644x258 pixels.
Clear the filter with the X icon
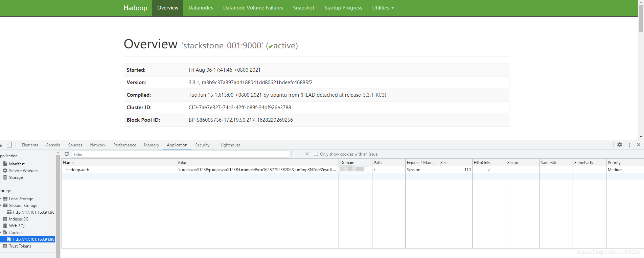point(307,154)
